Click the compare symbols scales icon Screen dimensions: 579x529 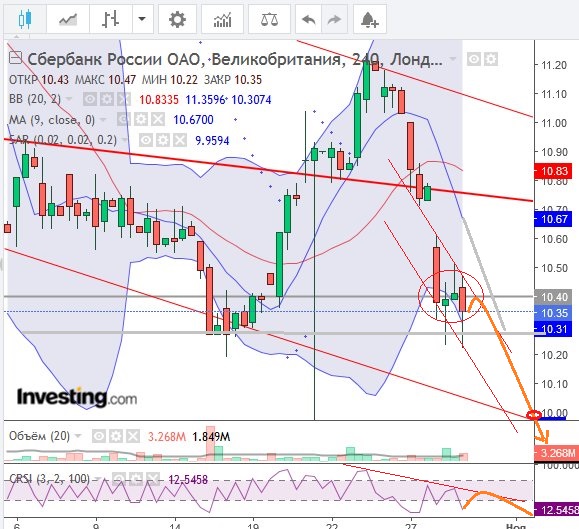[269, 19]
